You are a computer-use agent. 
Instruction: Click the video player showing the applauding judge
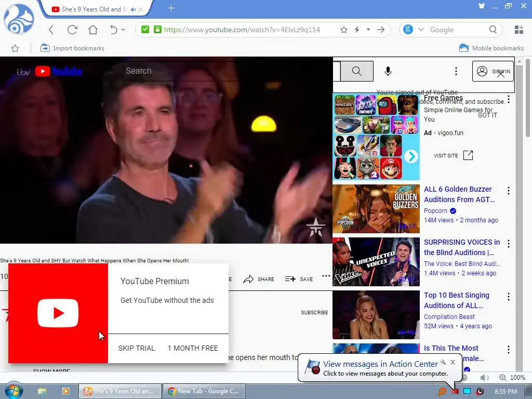click(166, 150)
